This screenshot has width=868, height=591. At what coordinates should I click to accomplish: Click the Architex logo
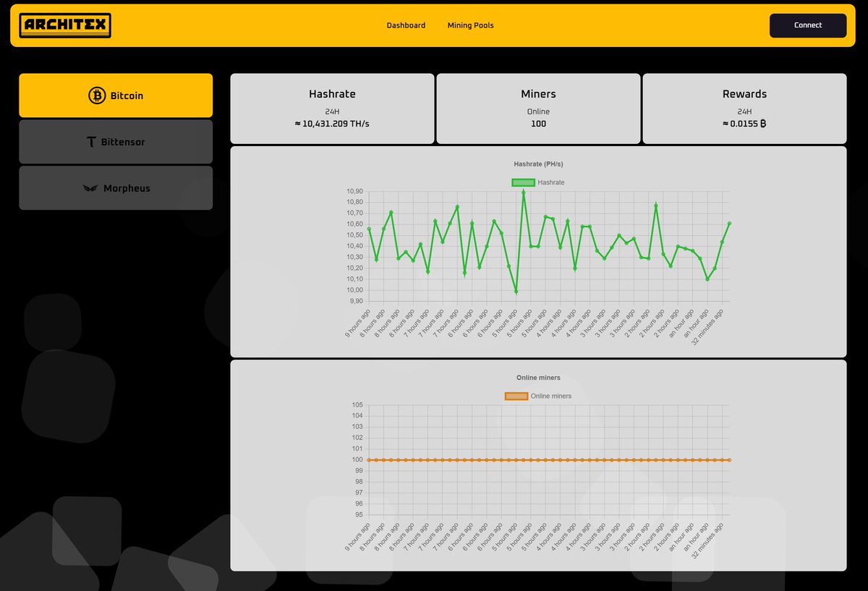tap(65, 25)
